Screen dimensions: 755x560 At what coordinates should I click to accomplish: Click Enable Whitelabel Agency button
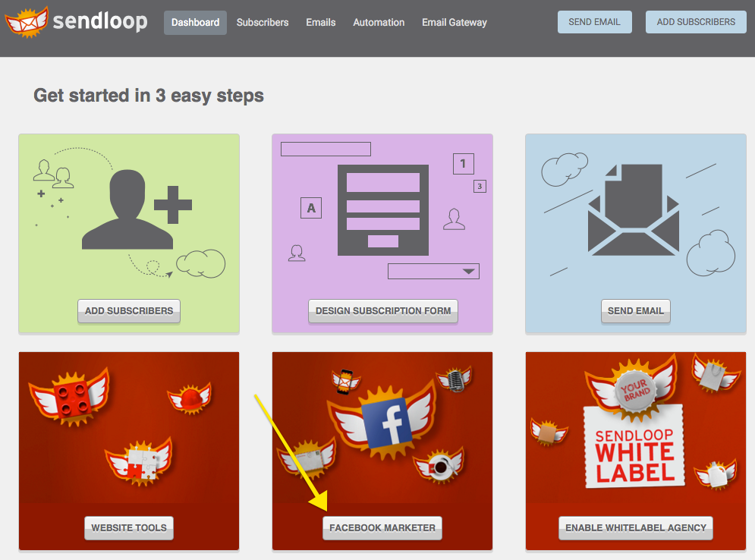(x=636, y=528)
